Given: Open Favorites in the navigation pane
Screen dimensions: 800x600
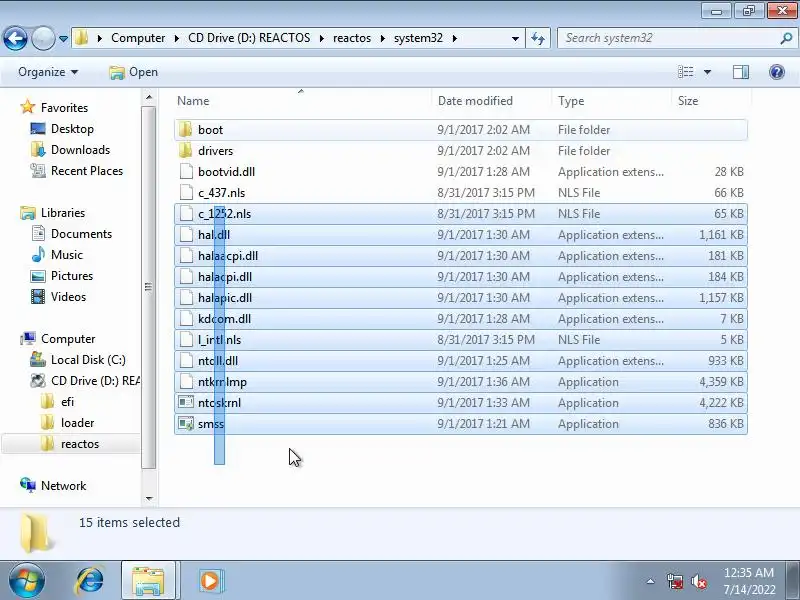Looking at the screenshot, I should click(x=64, y=108).
